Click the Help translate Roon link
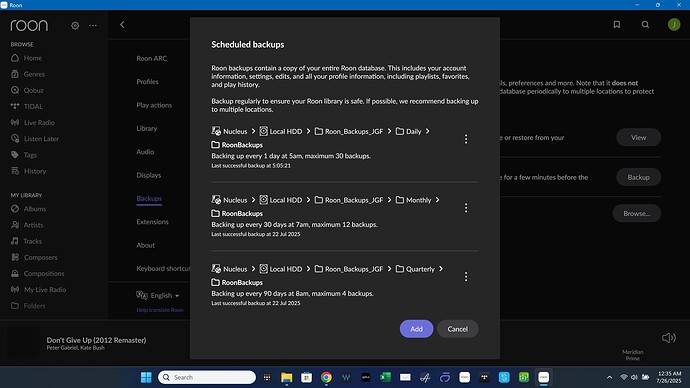690x388 pixels. 160,310
